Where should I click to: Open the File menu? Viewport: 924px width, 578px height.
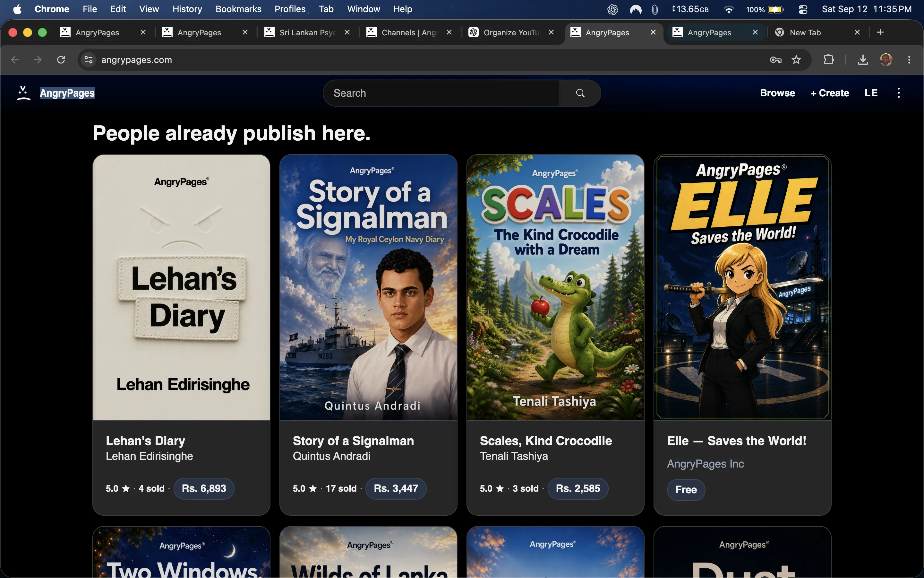pyautogui.click(x=90, y=9)
